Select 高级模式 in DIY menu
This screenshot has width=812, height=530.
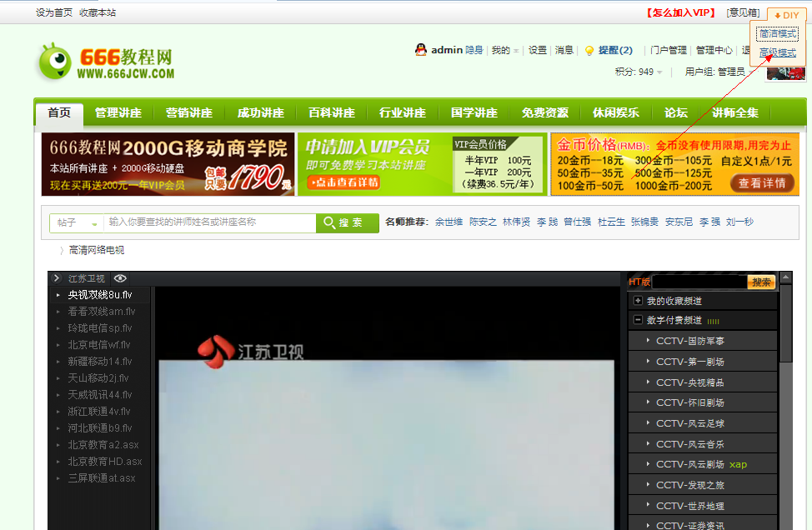[777, 52]
